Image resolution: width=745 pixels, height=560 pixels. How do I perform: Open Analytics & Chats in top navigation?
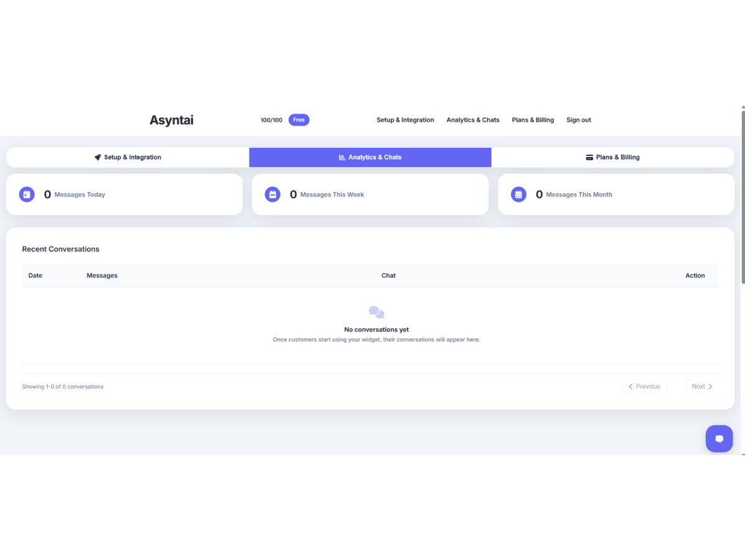click(x=472, y=120)
